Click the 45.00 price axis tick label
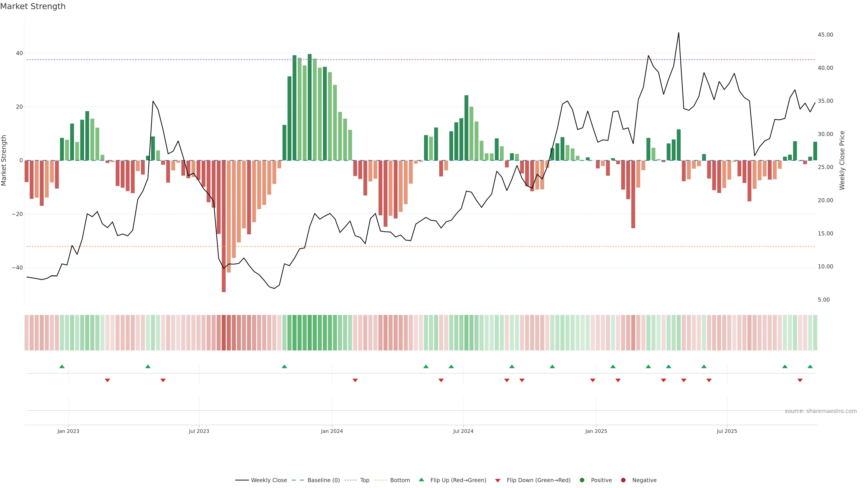 click(825, 35)
